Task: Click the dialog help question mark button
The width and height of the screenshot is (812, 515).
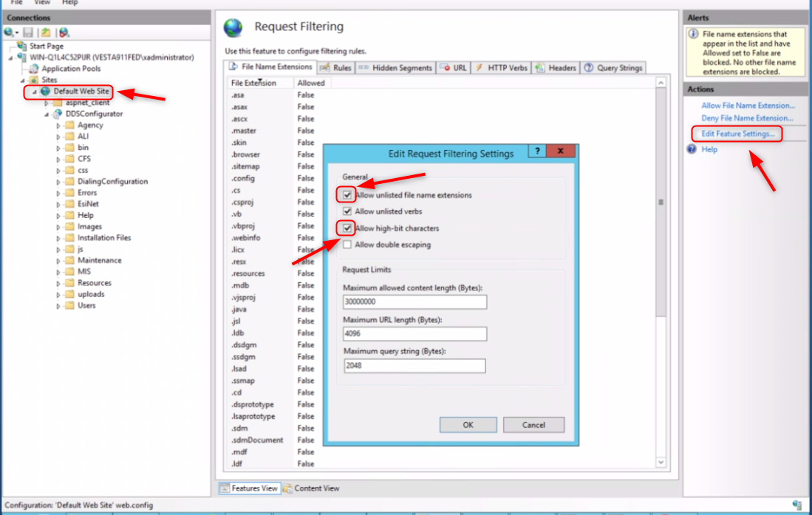Action: 537,151
